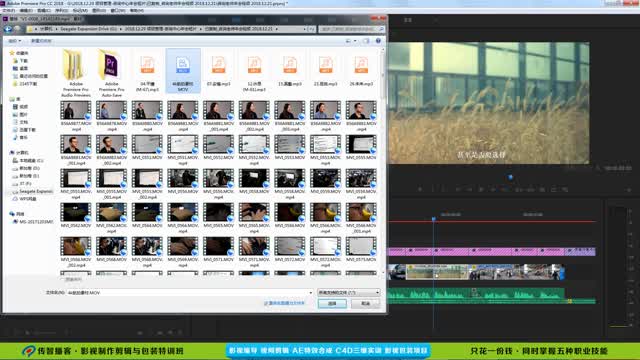Select the WPS cloud drive icon
Viewport: 640px width, 360px height.
pyautogui.click(x=16, y=199)
